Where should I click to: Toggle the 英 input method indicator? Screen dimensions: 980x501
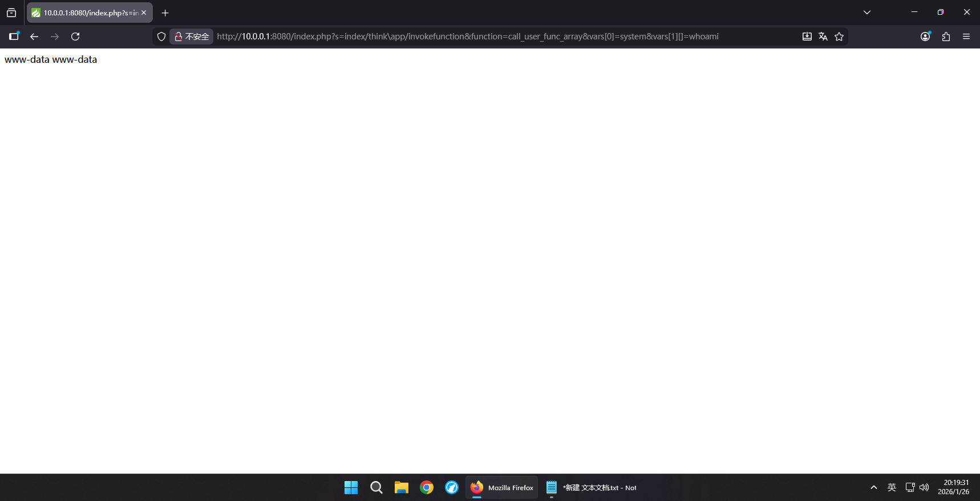tap(892, 487)
